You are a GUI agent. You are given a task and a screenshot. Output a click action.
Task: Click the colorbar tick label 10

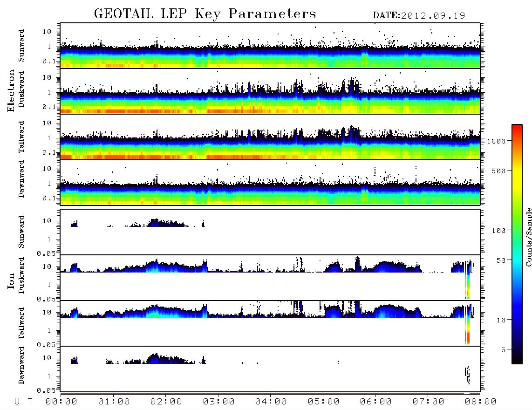[500, 320]
